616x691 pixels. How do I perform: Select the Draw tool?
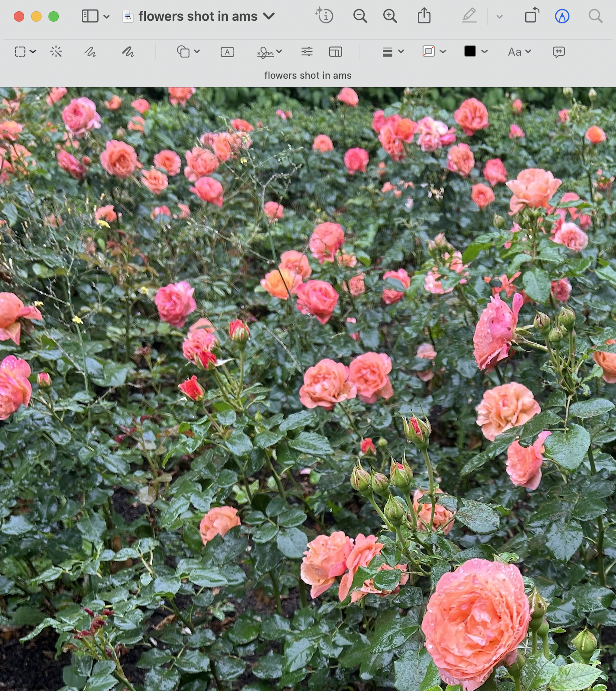[x=128, y=52]
